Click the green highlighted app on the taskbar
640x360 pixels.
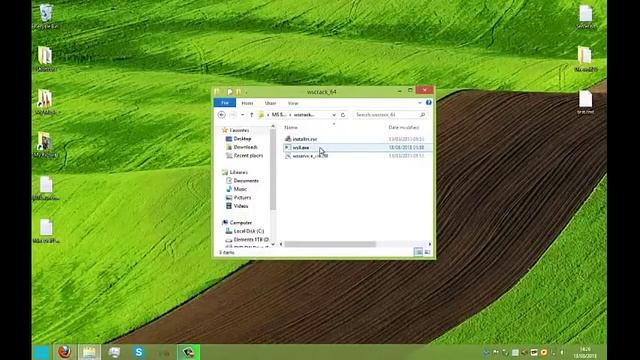[188, 352]
